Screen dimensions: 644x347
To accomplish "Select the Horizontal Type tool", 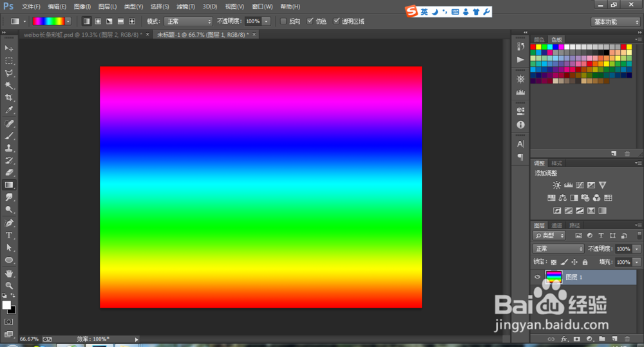I will [x=8, y=235].
